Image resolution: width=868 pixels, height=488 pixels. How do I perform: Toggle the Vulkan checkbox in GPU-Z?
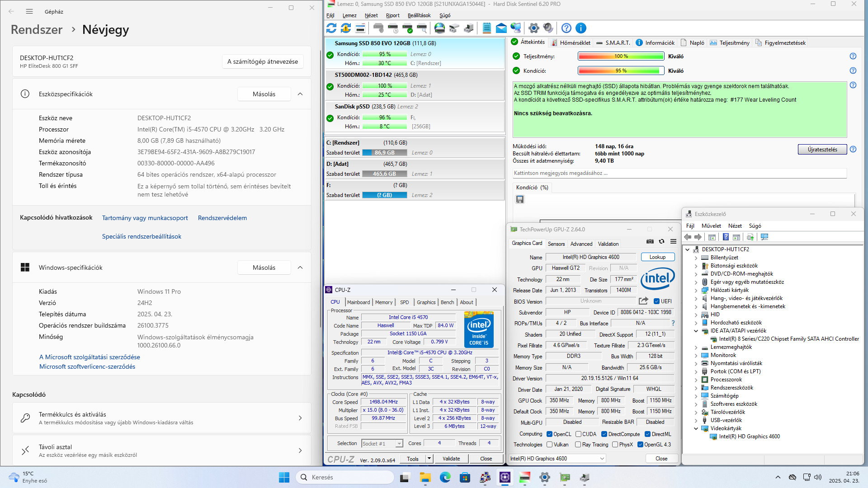point(550,445)
